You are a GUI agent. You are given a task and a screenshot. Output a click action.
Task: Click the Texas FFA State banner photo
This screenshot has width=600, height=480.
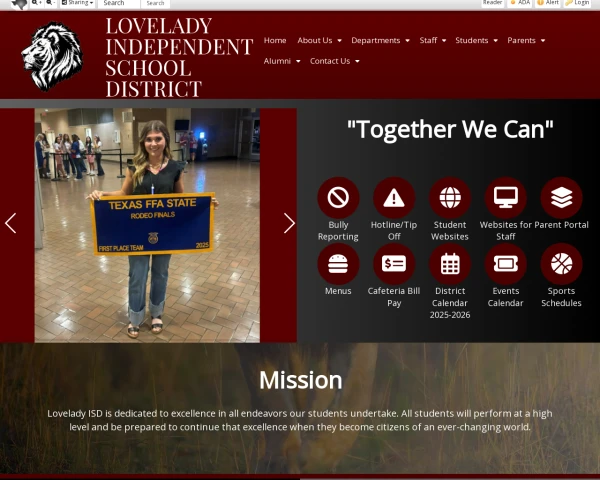coord(147,225)
